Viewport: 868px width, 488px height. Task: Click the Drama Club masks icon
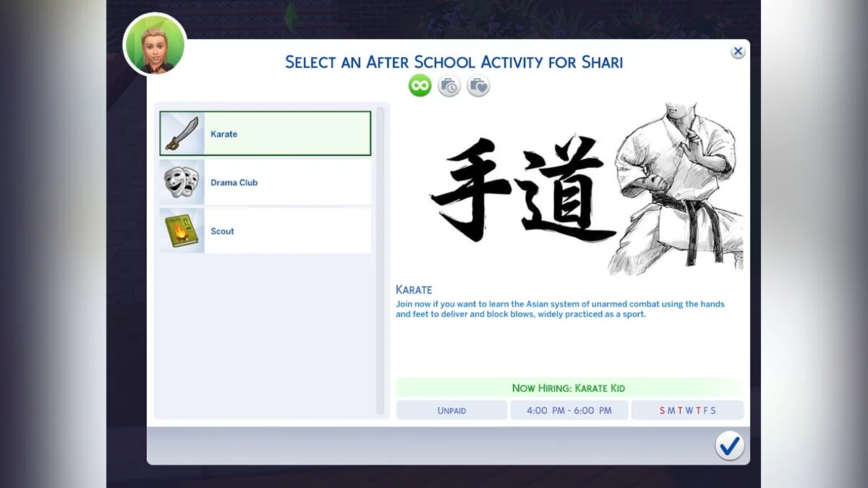point(182,182)
